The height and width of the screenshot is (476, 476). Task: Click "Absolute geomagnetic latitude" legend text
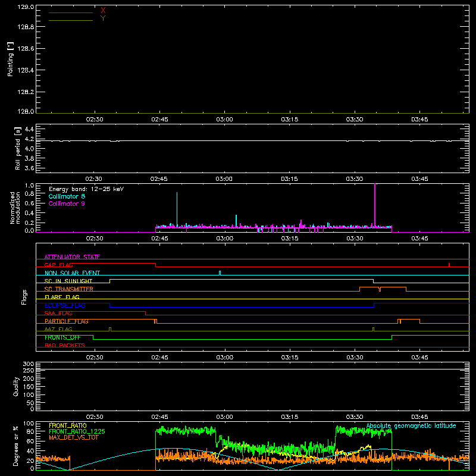tap(411, 426)
